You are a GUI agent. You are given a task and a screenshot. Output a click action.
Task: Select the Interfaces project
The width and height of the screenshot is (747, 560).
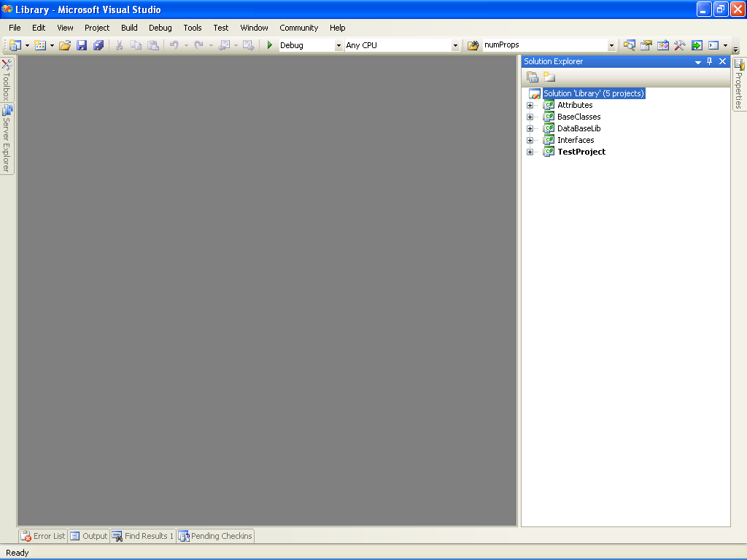click(576, 140)
